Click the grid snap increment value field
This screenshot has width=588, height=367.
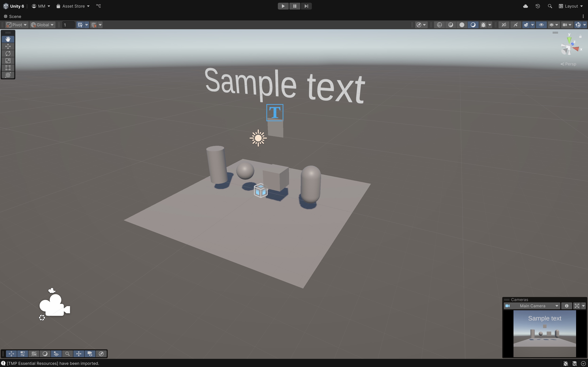pyautogui.click(x=68, y=25)
